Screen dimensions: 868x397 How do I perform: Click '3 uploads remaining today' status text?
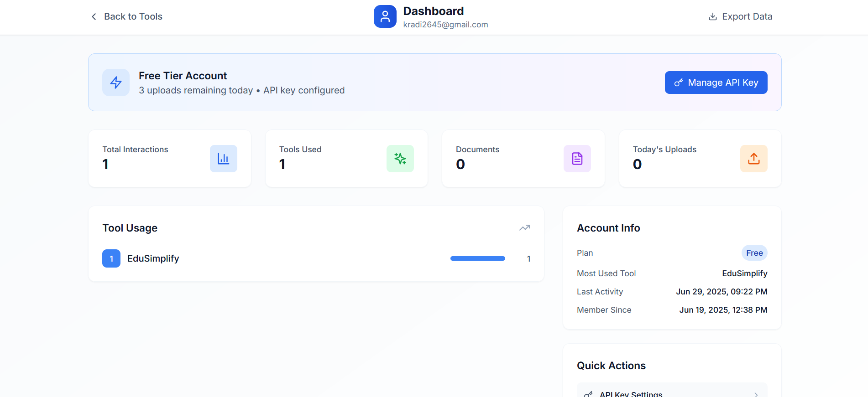(x=196, y=90)
